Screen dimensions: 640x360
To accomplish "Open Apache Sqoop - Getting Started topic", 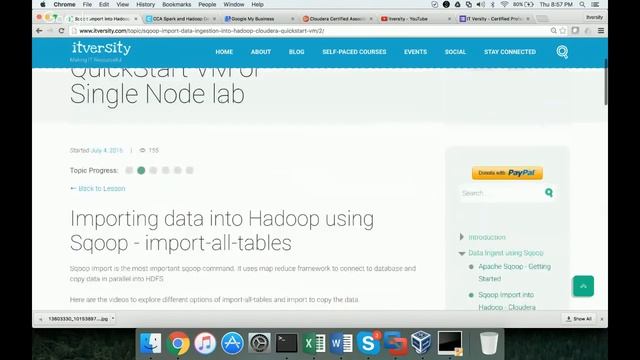I will 514,273.
